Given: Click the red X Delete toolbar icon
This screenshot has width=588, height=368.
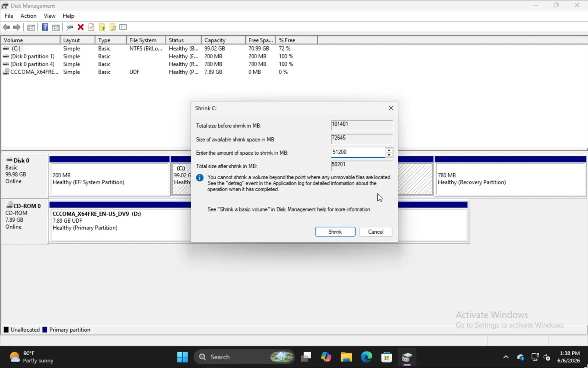Looking at the screenshot, I should 81,27.
